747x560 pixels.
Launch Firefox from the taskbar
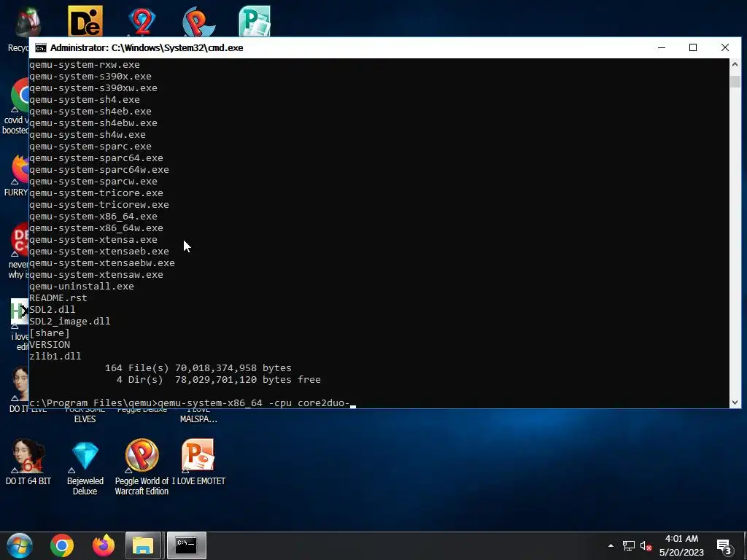click(x=104, y=545)
